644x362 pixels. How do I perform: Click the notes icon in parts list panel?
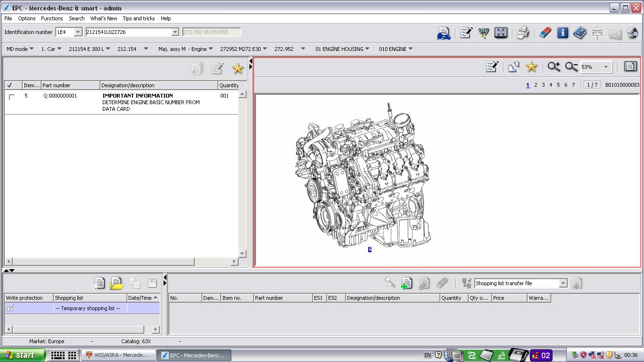217,69
